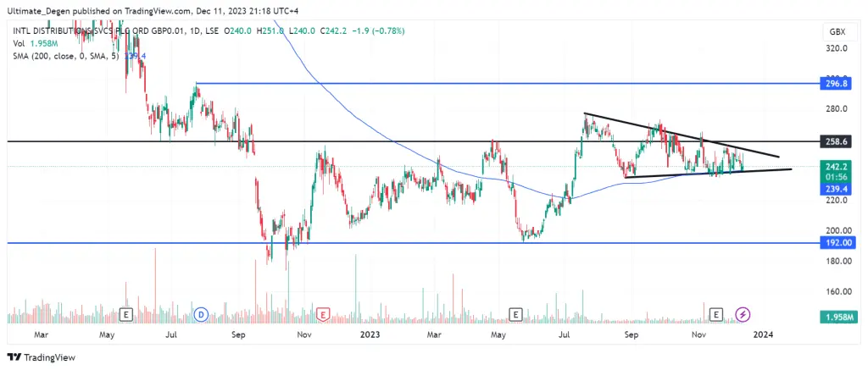
Task: Click the 239.4 SMA value label
Action: [837, 189]
